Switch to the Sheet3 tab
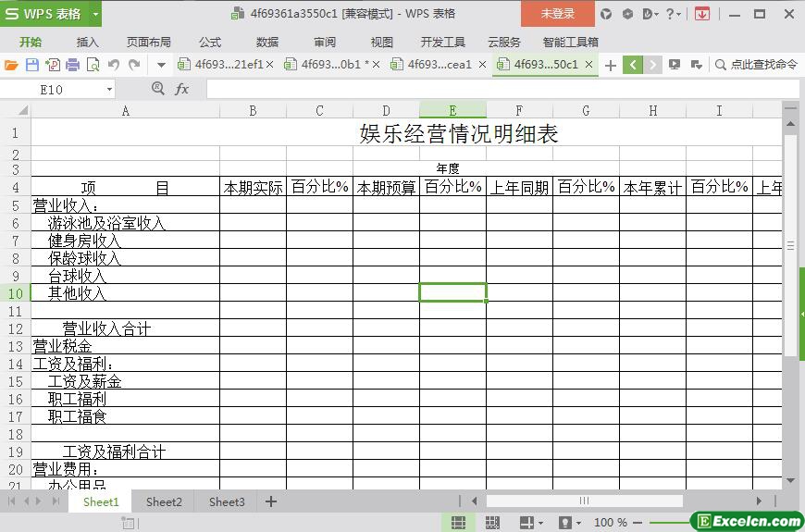The height and width of the screenshot is (532, 805). [x=227, y=501]
